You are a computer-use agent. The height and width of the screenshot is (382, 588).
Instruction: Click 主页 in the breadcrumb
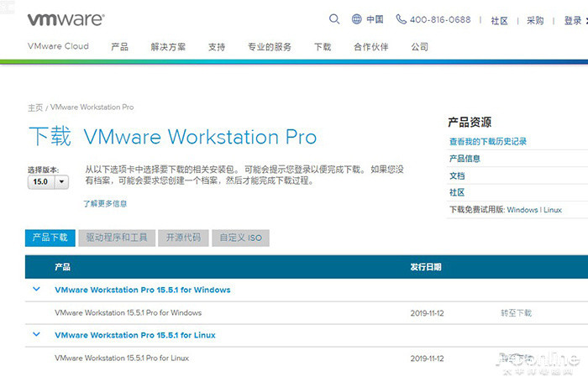click(x=35, y=108)
